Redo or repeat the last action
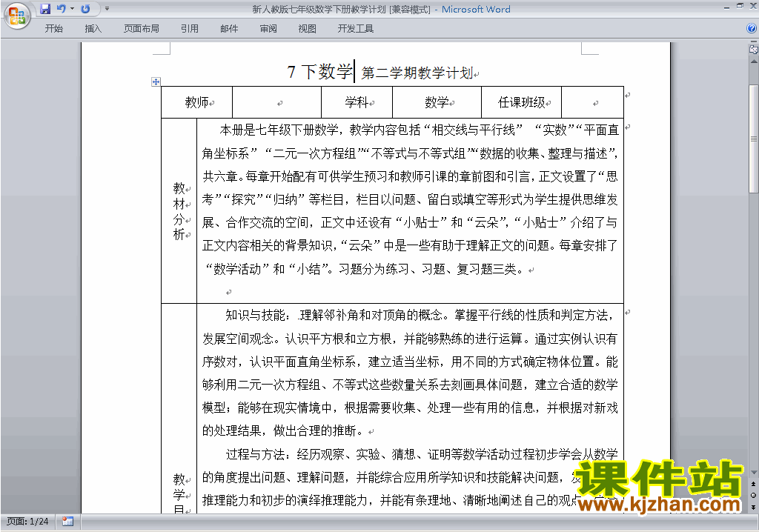The width and height of the screenshot is (759, 532). coord(86,9)
